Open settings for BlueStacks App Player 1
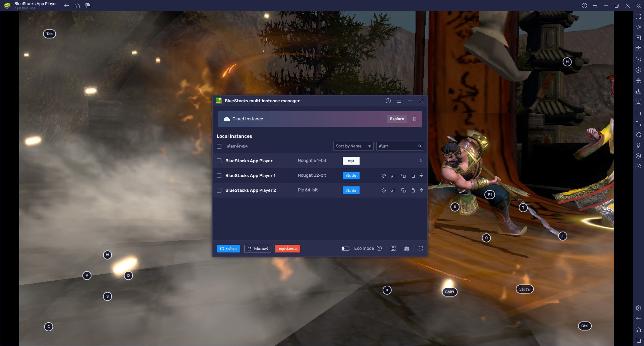 tap(384, 176)
